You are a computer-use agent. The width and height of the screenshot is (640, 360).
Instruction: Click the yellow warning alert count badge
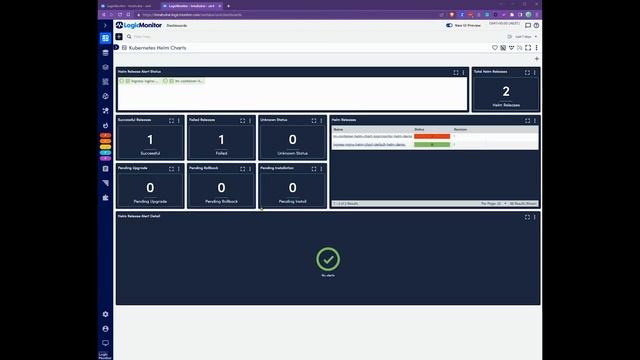(105, 147)
